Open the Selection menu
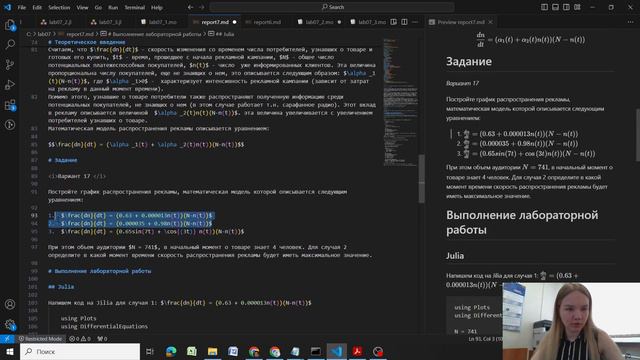This screenshot has height=360, width=640. pyautogui.click(x=59, y=7)
